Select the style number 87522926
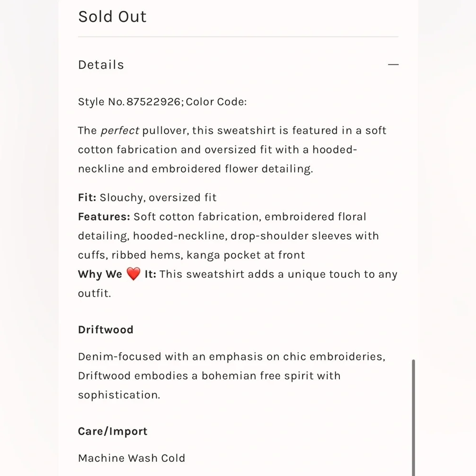The width and height of the screenshot is (476, 476). [153, 102]
